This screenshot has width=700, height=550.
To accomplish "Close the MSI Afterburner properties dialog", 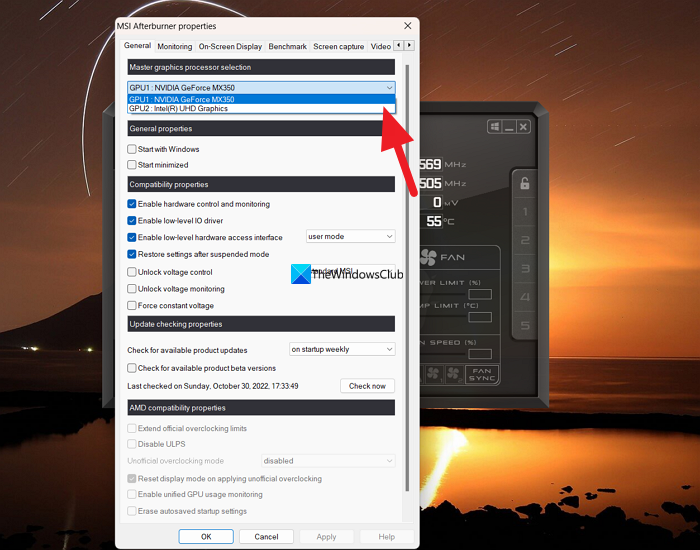I will coord(408,26).
